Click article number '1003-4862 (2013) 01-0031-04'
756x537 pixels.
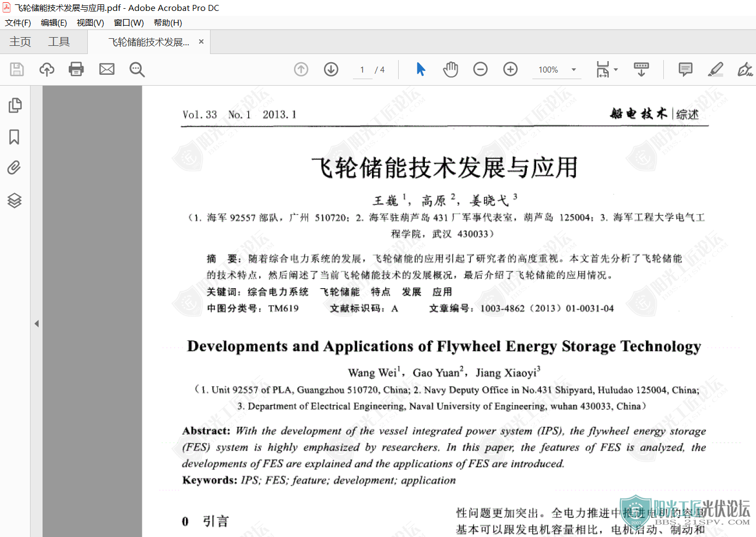(x=547, y=308)
